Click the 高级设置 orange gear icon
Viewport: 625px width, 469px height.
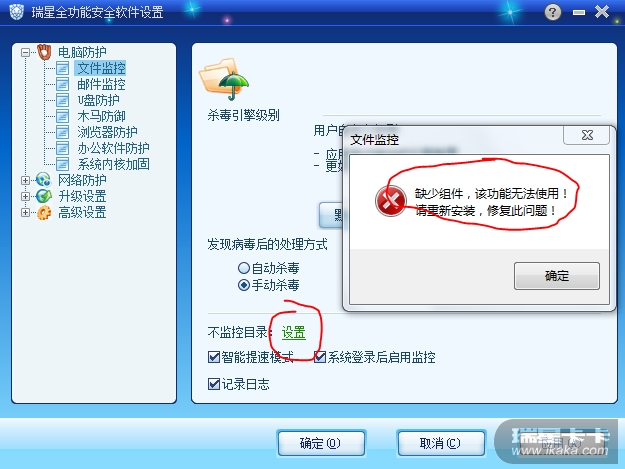pyautogui.click(x=44, y=212)
